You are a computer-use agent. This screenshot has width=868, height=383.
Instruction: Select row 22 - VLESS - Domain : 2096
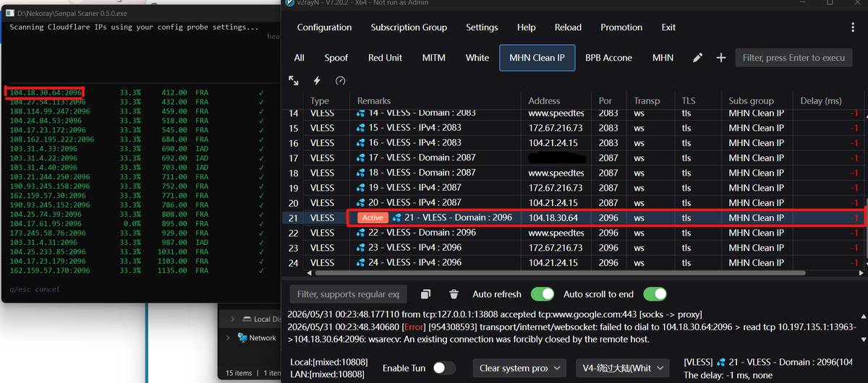click(x=574, y=233)
